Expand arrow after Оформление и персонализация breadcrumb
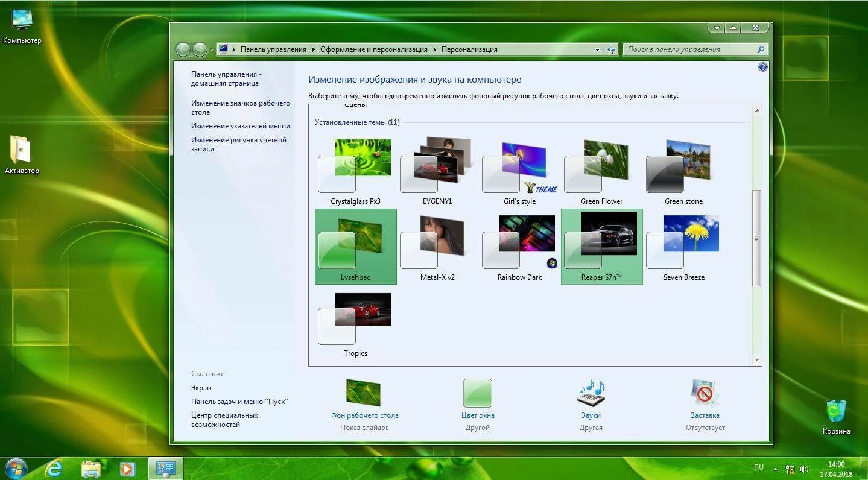 (434, 49)
